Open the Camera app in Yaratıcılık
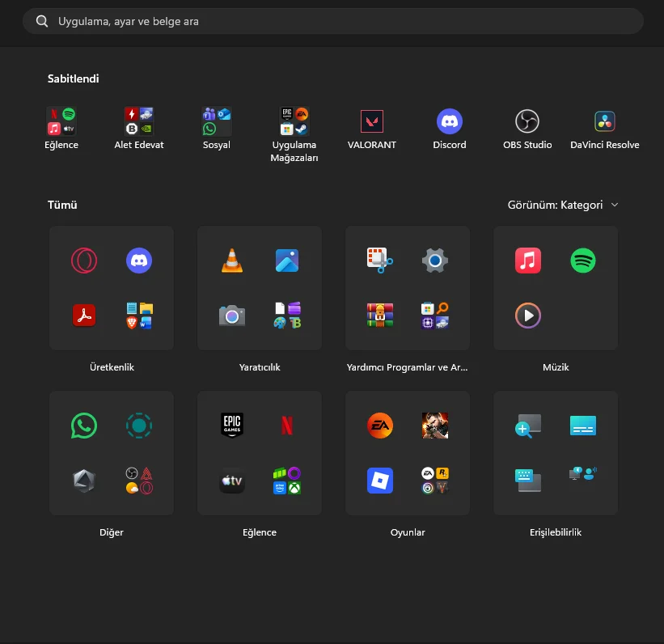The height and width of the screenshot is (644, 664). (x=232, y=316)
